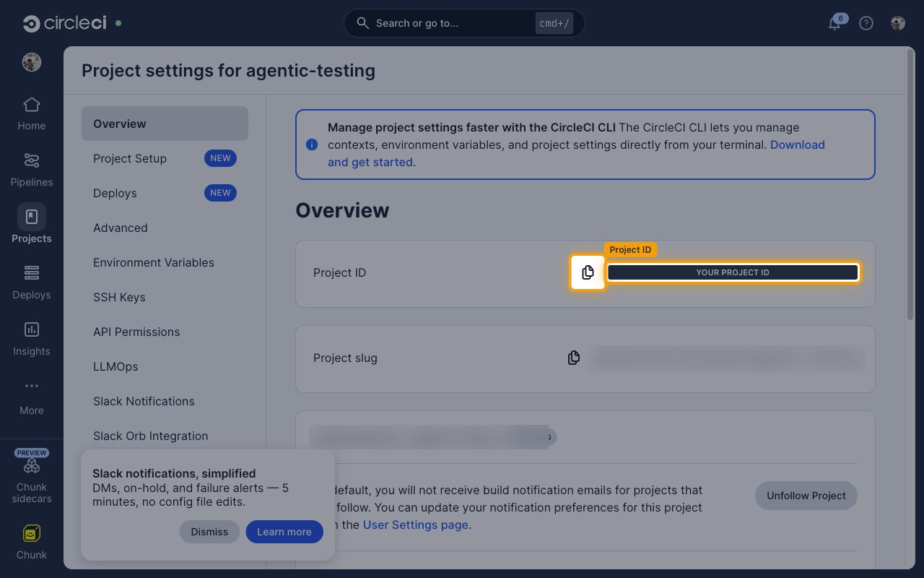The height and width of the screenshot is (578, 924).
Task: Select Overview settings tab
Action: coord(165,124)
